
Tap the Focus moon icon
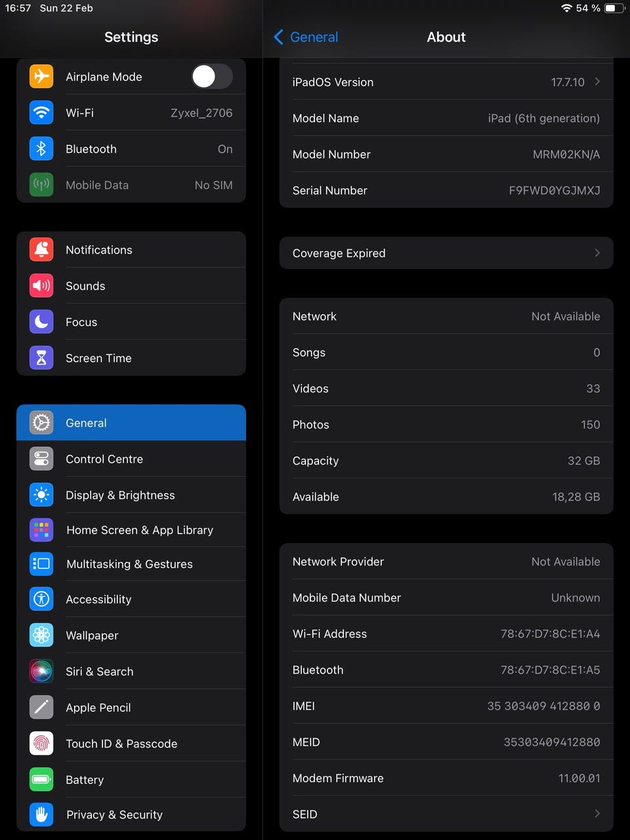pos(41,322)
